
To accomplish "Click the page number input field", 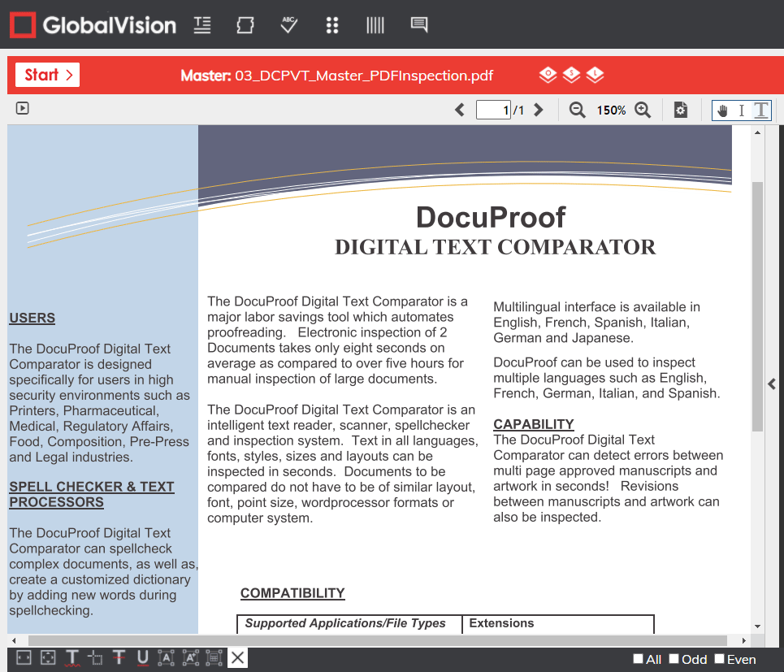I will (492, 110).
